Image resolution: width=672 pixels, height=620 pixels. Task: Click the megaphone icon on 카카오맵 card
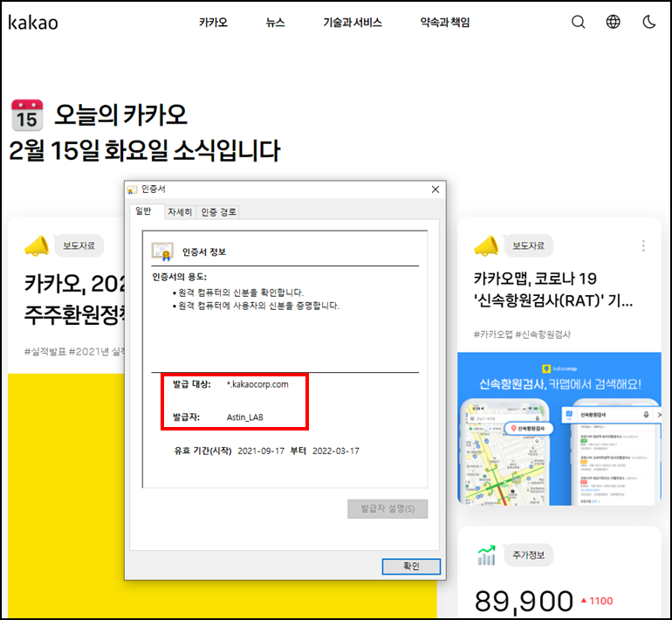pos(486,245)
